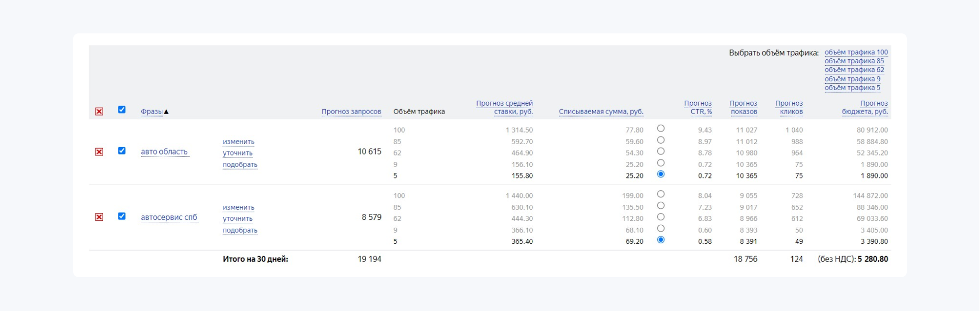The height and width of the screenshot is (311, 980).
Task: Uncheck the «авто область» phrase checkbox
Action: [x=122, y=151]
